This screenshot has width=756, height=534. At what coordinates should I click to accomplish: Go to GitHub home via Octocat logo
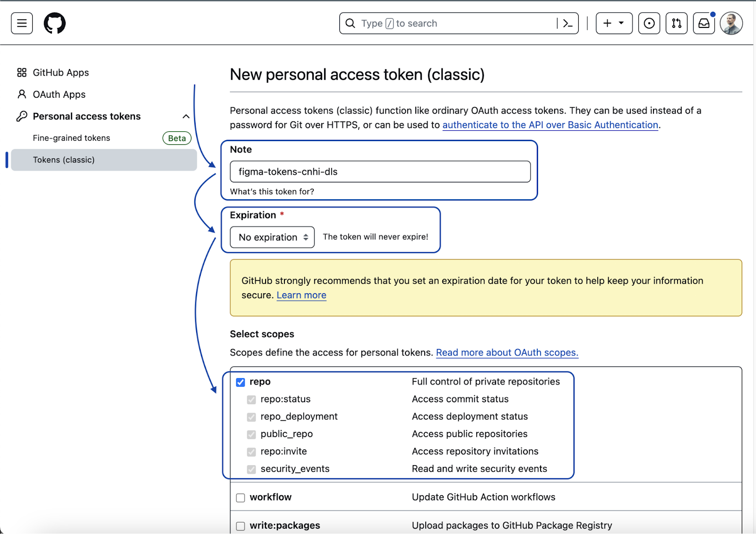click(x=55, y=23)
